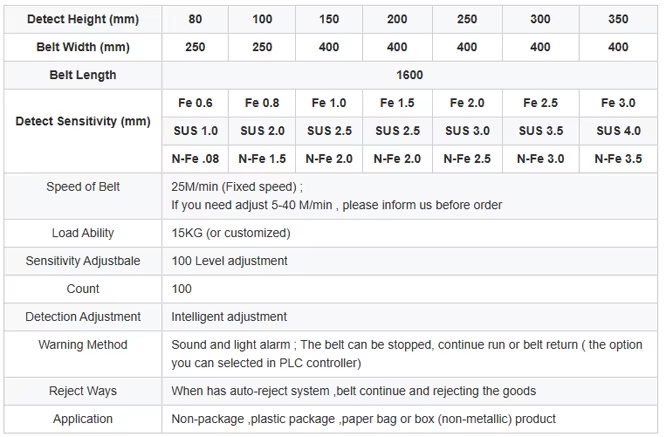Click the Detect Height (mm) header cell

click(x=83, y=19)
